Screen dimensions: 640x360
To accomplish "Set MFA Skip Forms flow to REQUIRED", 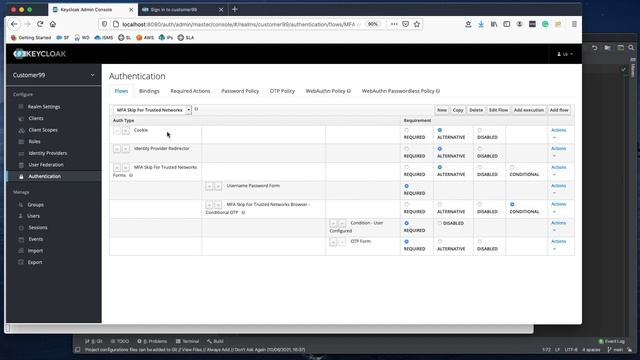I will tap(407, 167).
